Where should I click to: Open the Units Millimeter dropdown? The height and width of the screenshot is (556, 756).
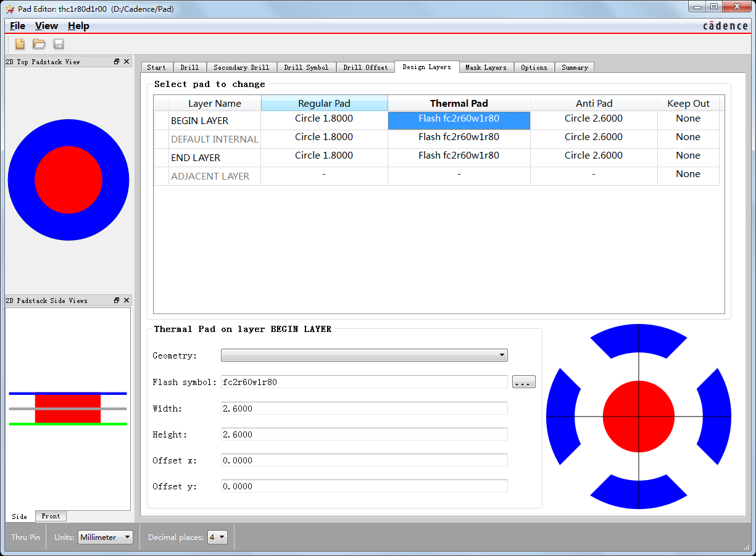point(106,537)
